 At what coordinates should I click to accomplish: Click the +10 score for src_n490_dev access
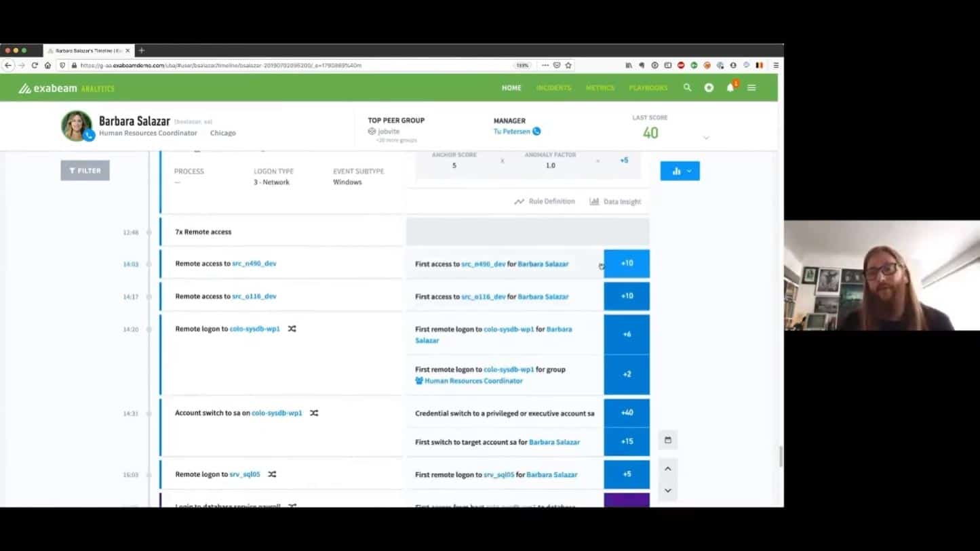click(x=627, y=264)
